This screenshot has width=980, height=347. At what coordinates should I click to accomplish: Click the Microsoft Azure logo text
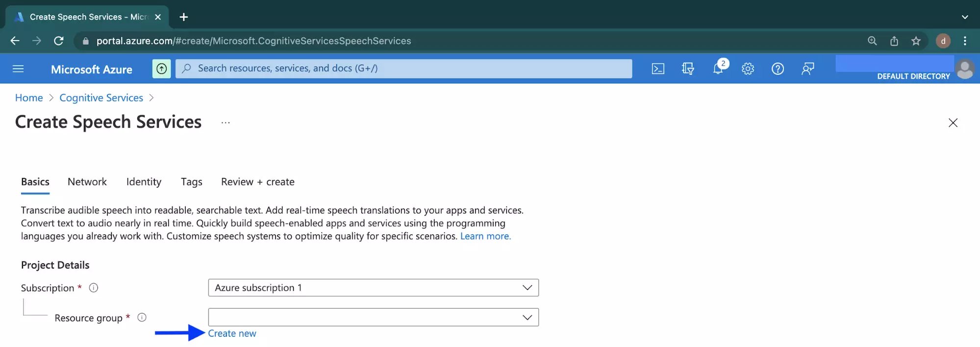click(x=92, y=69)
